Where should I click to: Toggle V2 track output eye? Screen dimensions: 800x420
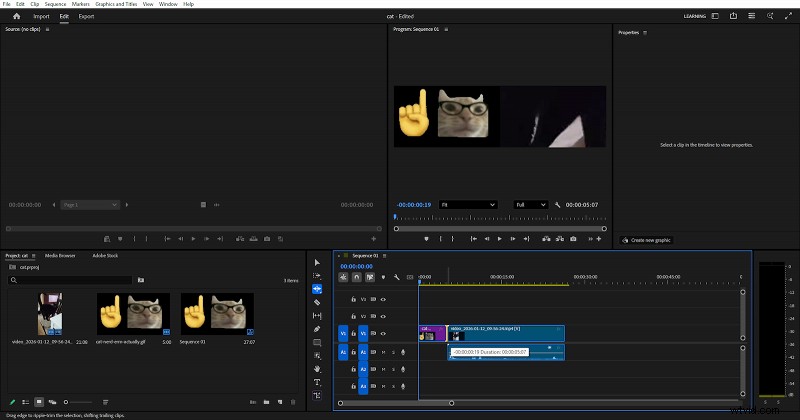click(x=383, y=316)
